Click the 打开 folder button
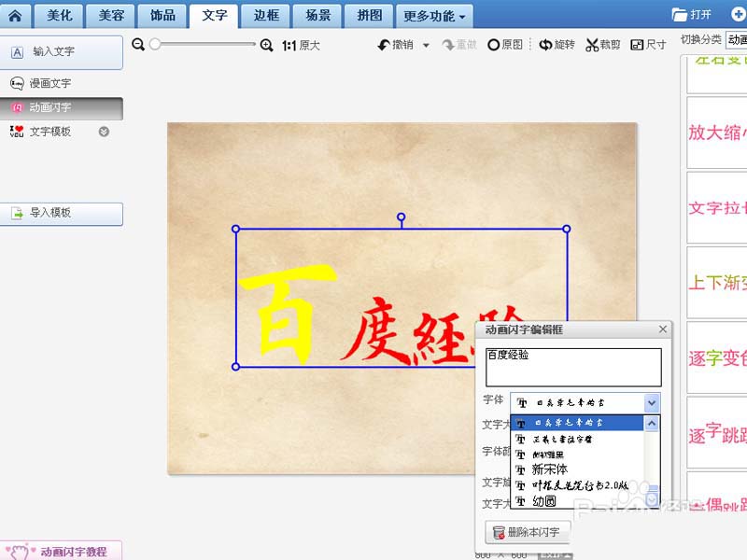This screenshot has width=747, height=560. (692, 14)
